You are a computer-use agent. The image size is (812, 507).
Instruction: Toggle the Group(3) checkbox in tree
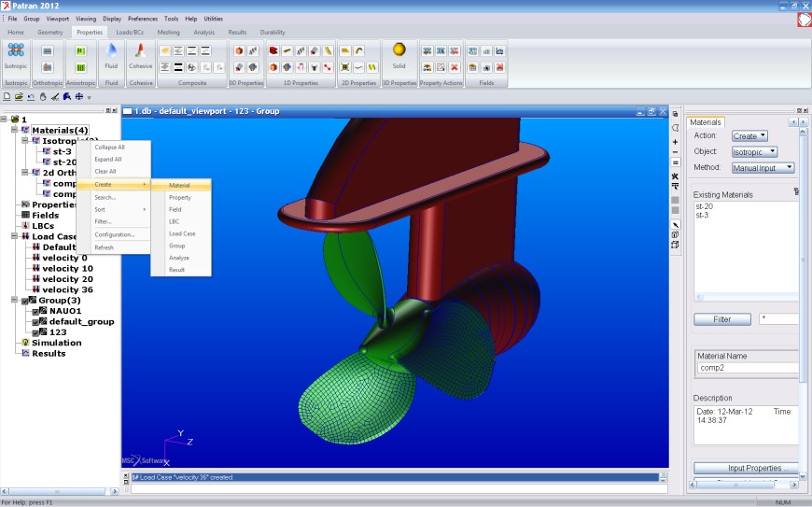(x=25, y=301)
